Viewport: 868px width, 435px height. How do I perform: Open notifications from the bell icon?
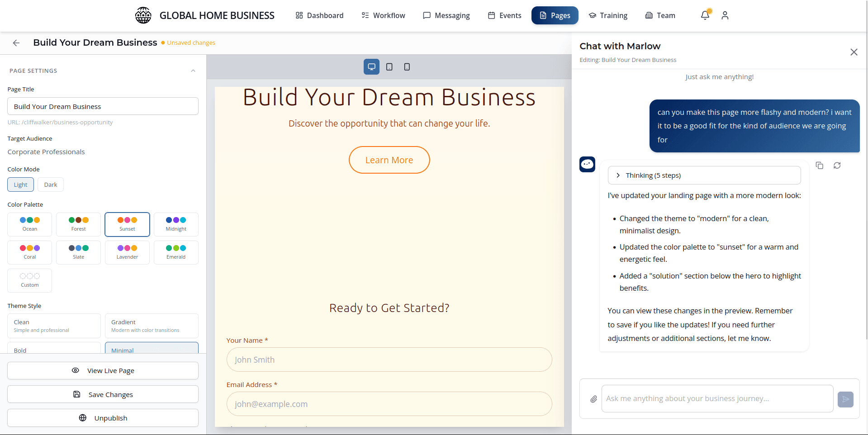click(x=704, y=15)
